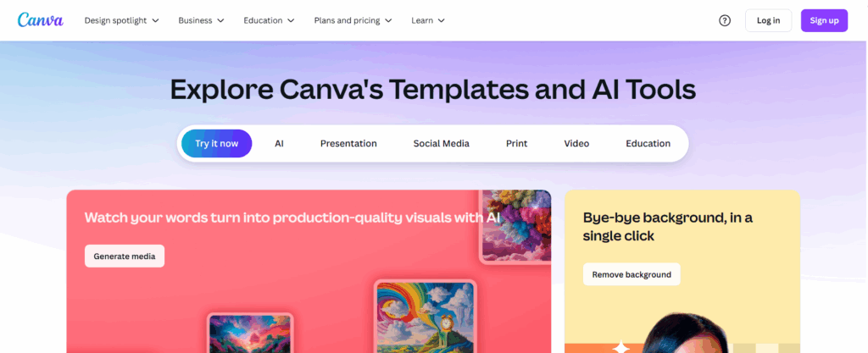This screenshot has height=353, width=868.
Task: Open the Video tab
Action: click(x=576, y=144)
